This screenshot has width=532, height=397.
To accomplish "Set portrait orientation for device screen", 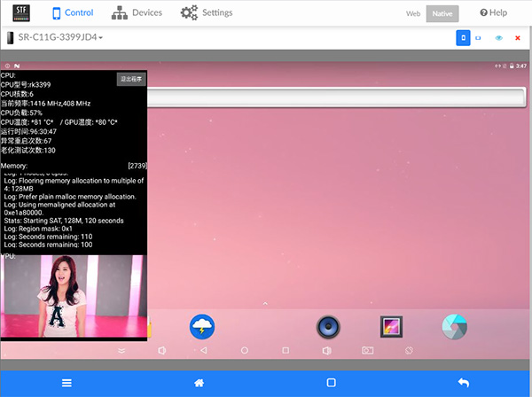I will pos(463,38).
